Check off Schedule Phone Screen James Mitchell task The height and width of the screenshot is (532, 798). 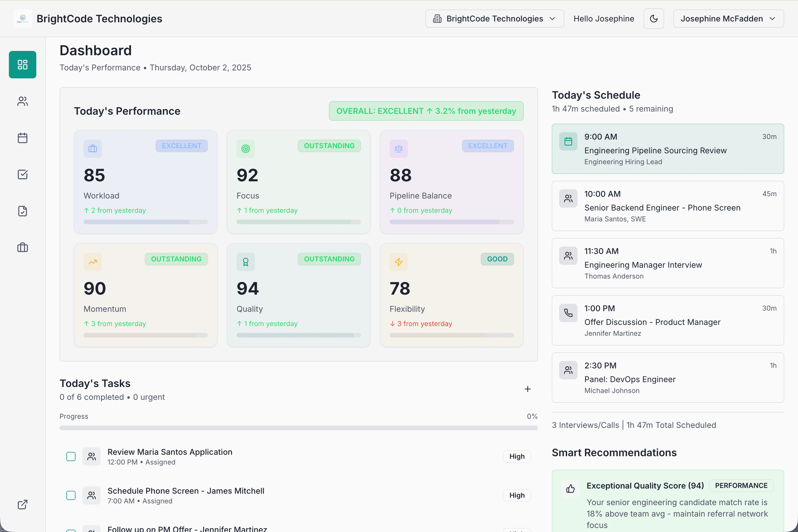coord(71,495)
